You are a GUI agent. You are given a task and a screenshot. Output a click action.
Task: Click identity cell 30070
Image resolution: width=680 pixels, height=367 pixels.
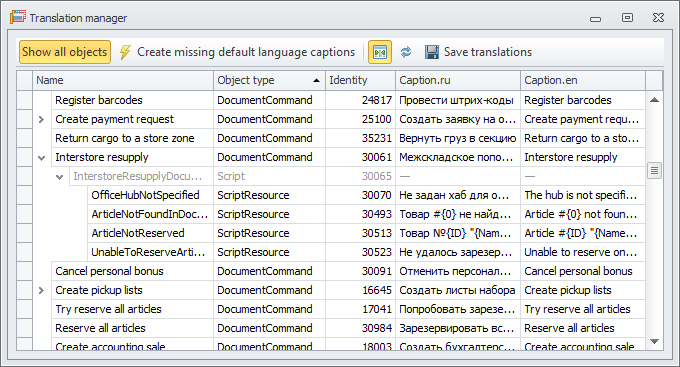click(x=360, y=195)
